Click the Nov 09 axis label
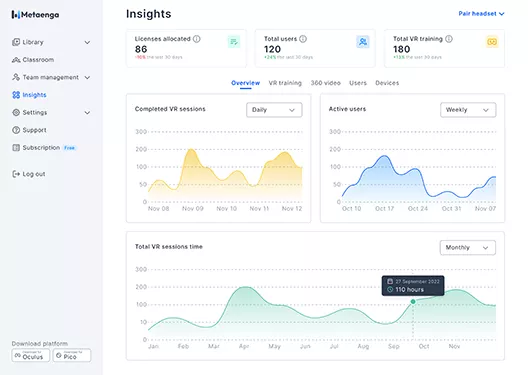528x375 pixels. click(193, 209)
